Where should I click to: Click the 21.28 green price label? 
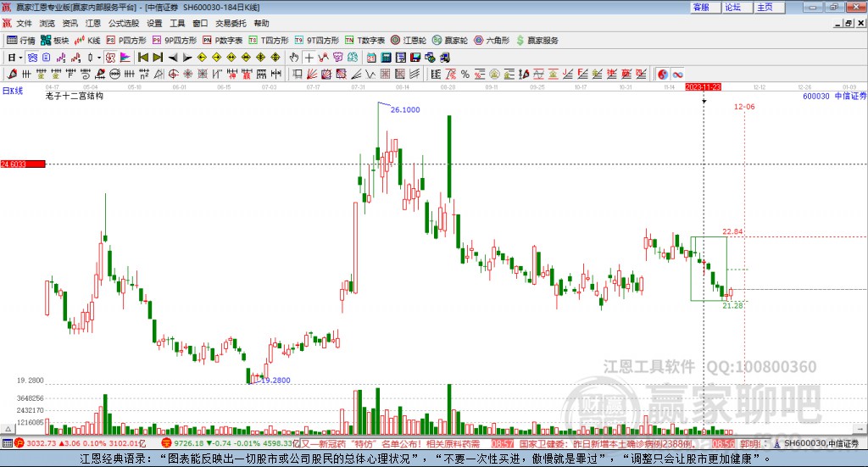click(732, 305)
